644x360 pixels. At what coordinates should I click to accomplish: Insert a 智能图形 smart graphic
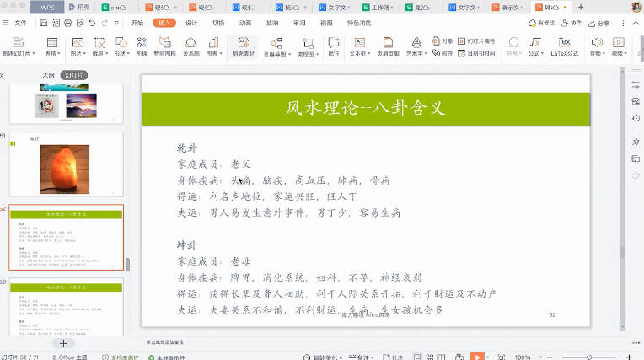[x=165, y=46]
